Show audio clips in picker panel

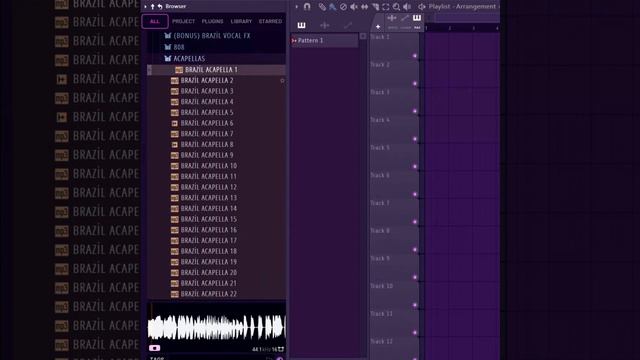(x=324, y=25)
